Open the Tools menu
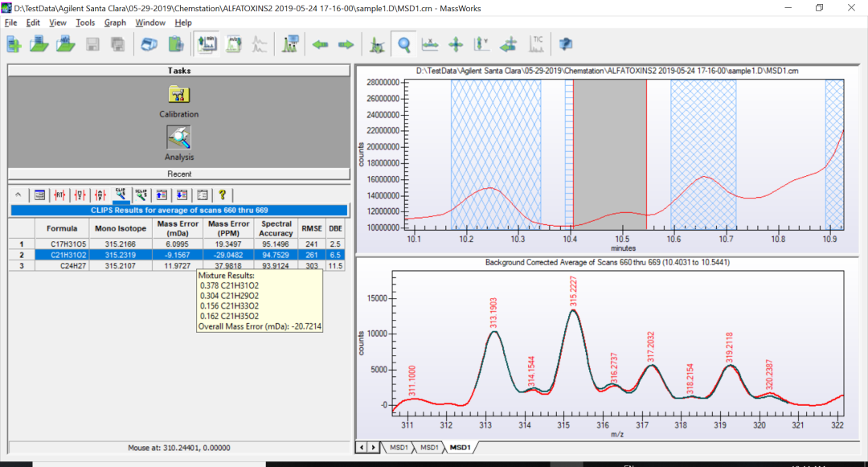The height and width of the screenshot is (467, 868). point(85,23)
